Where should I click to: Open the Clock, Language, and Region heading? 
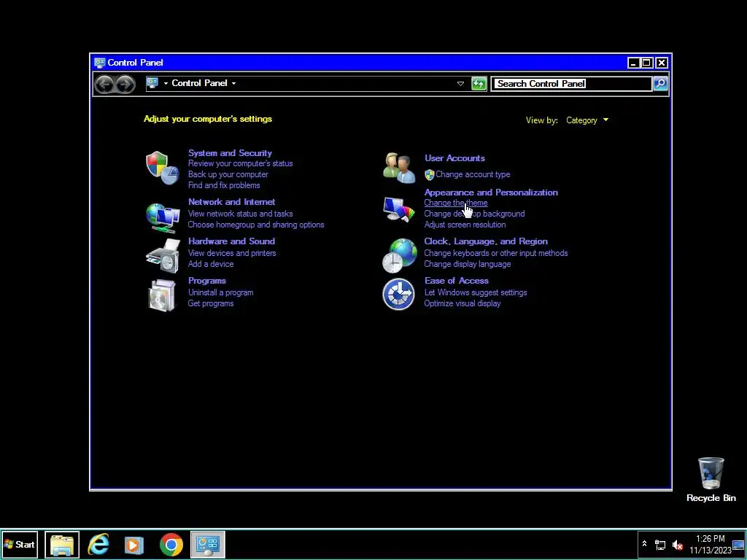(x=486, y=241)
